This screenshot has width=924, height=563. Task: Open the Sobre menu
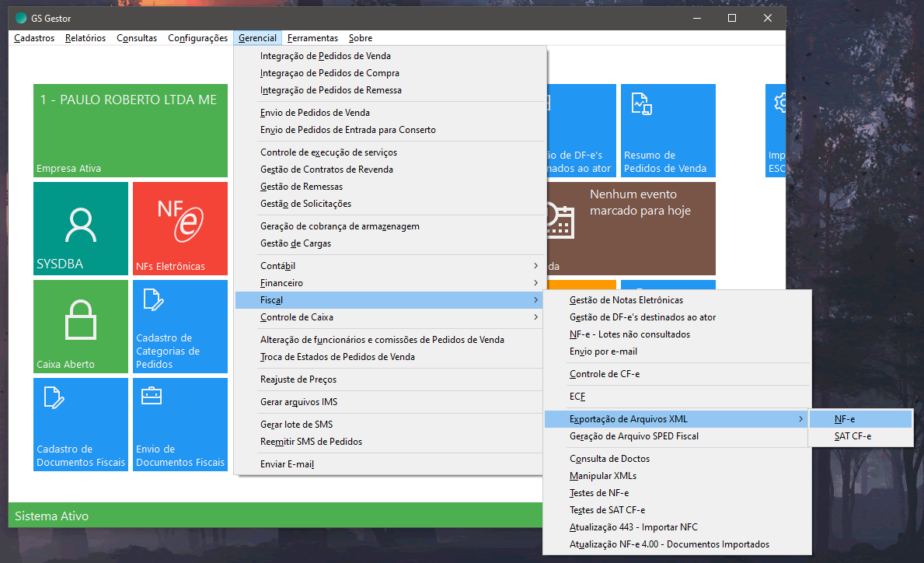[360, 38]
